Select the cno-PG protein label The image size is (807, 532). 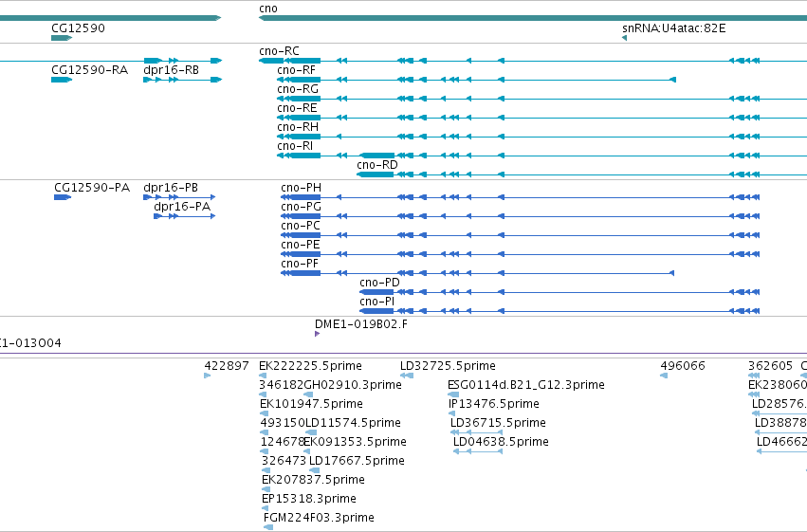pyautogui.click(x=301, y=207)
